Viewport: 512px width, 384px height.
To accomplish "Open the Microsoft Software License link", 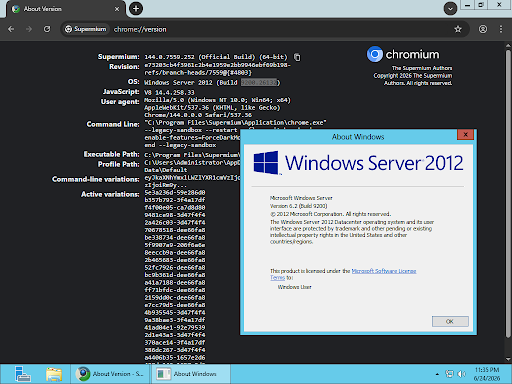I will tap(384, 271).
